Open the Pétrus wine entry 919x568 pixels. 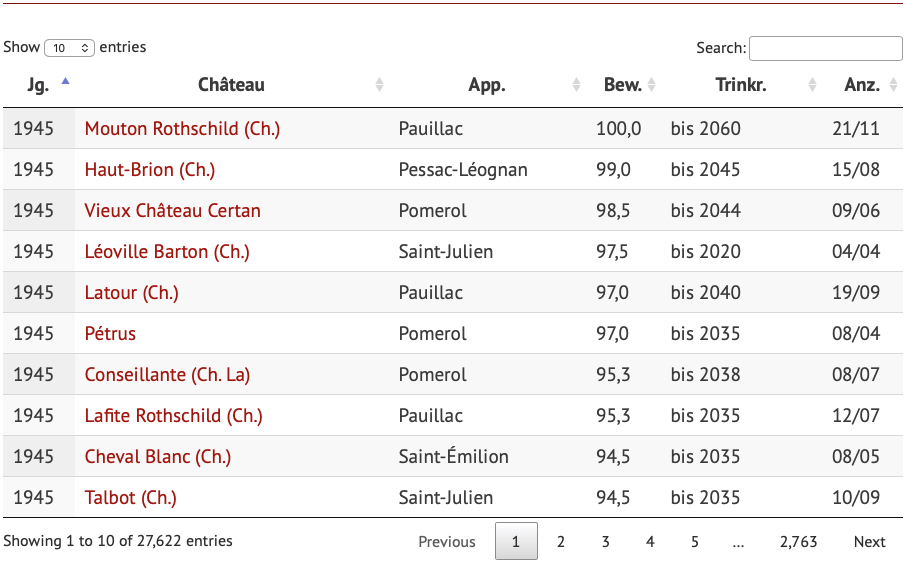(110, 334)
